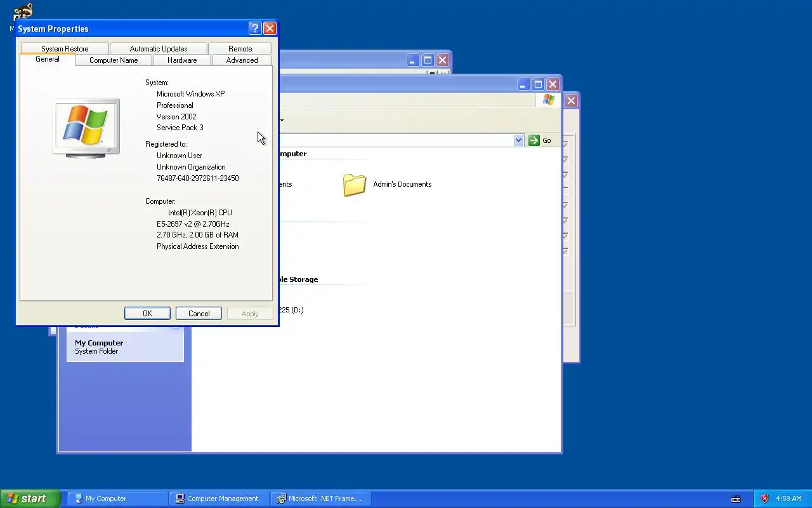This screenshot has height=508, width=812.
Task: Open the Automatic Updates tab
Action: click(159, 48)
